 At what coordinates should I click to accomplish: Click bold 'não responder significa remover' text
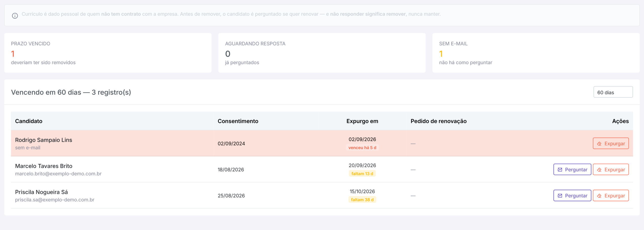click(368, 14)
